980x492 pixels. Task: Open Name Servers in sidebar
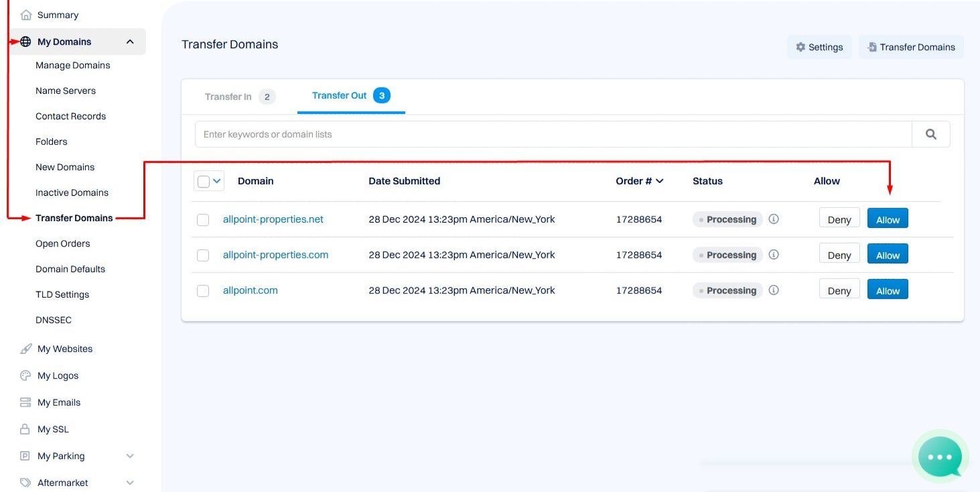(66, 90)
